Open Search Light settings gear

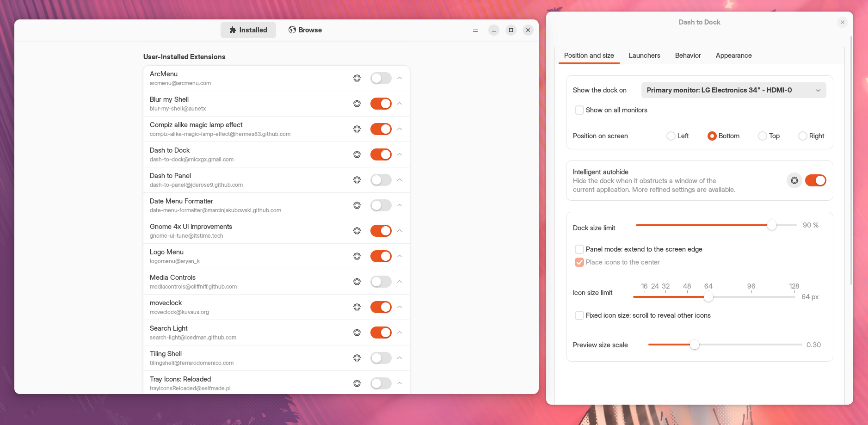357,333
